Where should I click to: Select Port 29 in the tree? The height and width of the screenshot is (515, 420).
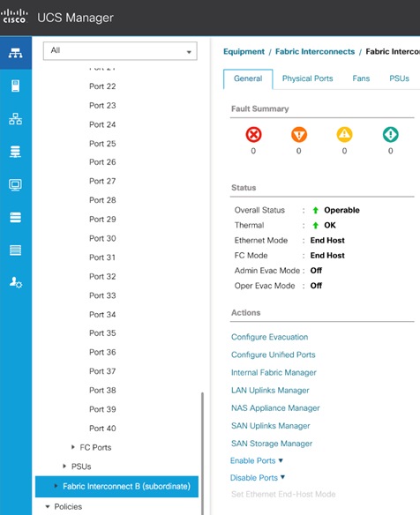[x=102, y=219]
